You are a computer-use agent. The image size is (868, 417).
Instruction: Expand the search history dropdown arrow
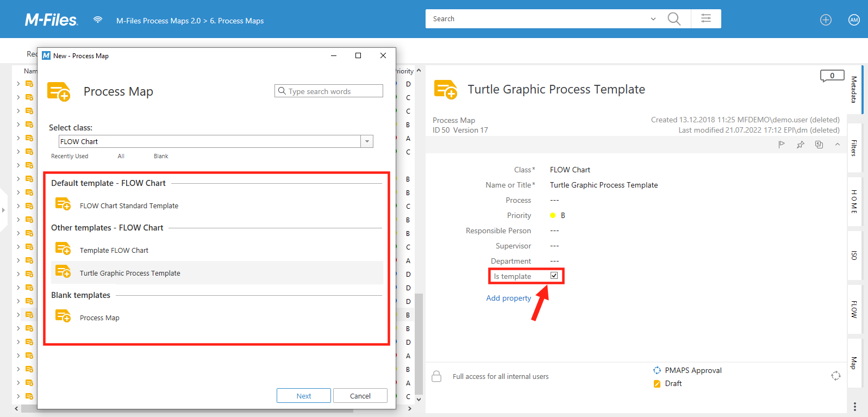(653, 19)
